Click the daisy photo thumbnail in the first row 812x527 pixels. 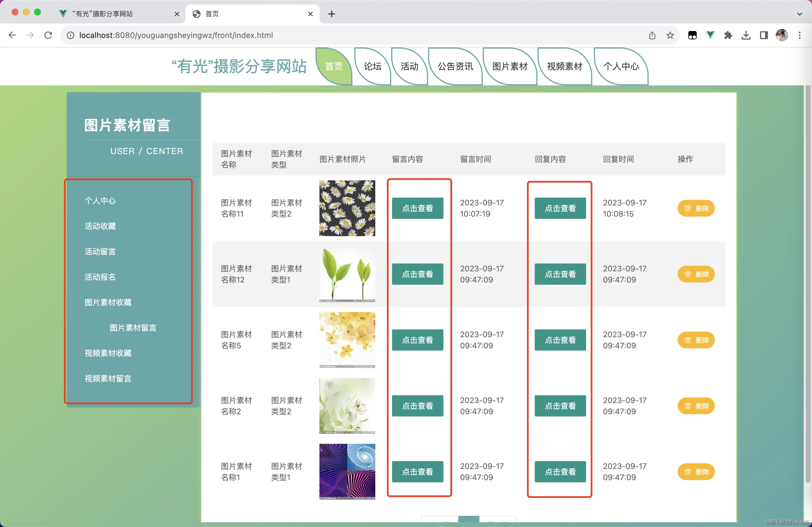point(347,208)
